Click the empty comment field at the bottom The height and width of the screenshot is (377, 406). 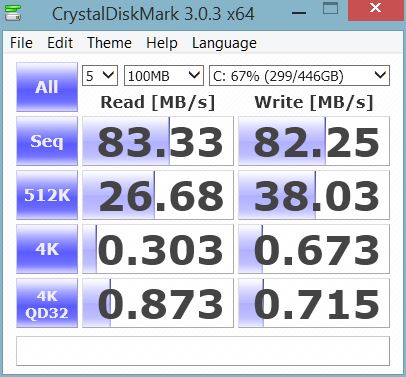203,351
